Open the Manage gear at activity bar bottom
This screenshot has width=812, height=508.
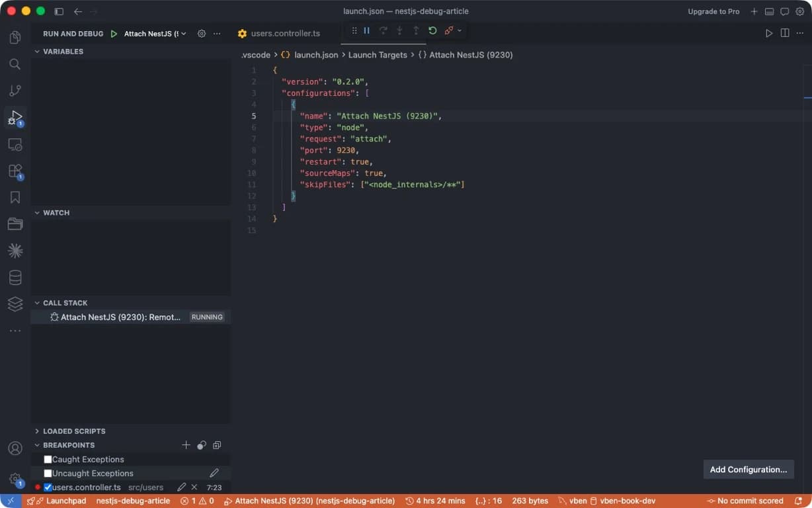pos(15,478)
